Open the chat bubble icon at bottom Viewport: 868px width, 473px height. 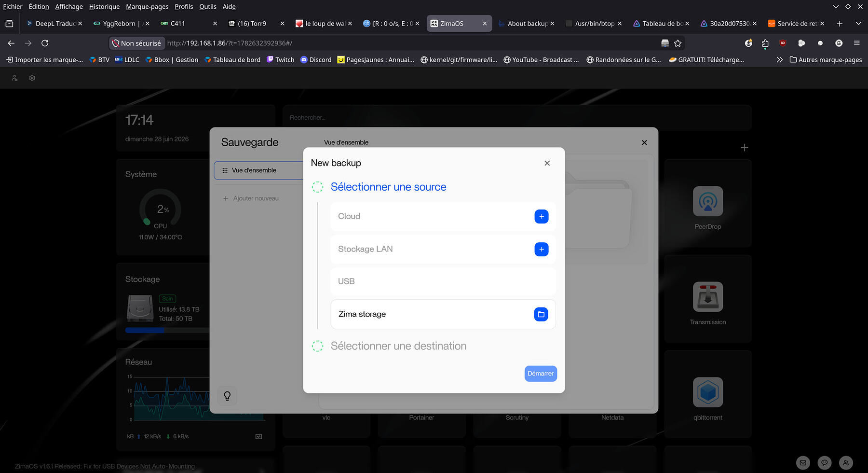(825, 462)
